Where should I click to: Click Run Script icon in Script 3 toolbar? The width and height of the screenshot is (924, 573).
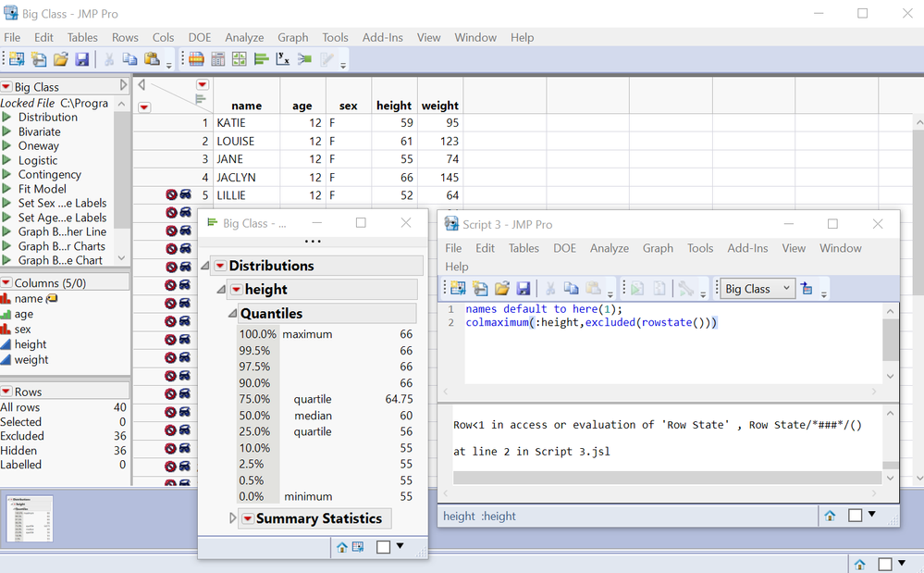pyautogui.click(x=637, y=288)
